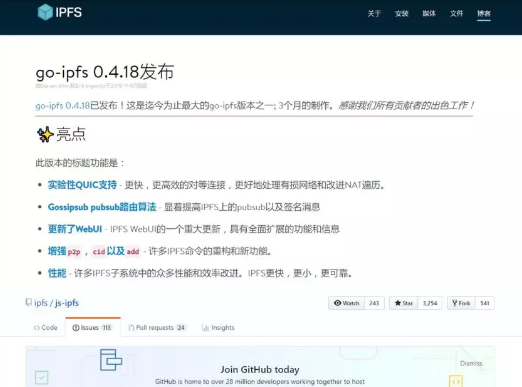The image size is (522, 387).
Task: Open the js-ipfs repository link
Action: (x=67, y=303)
